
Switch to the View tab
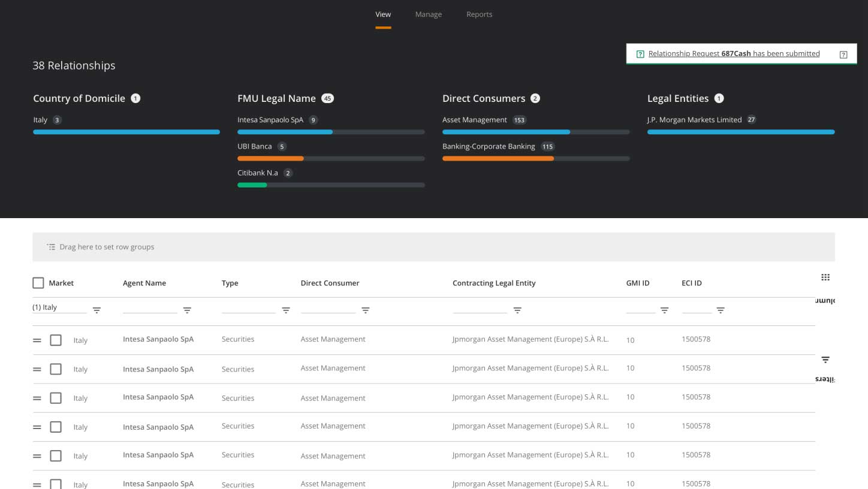(x=383, y=14)
